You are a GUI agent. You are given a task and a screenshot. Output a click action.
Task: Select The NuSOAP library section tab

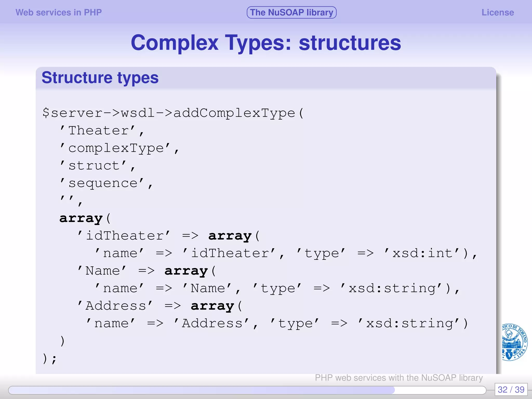291,12
